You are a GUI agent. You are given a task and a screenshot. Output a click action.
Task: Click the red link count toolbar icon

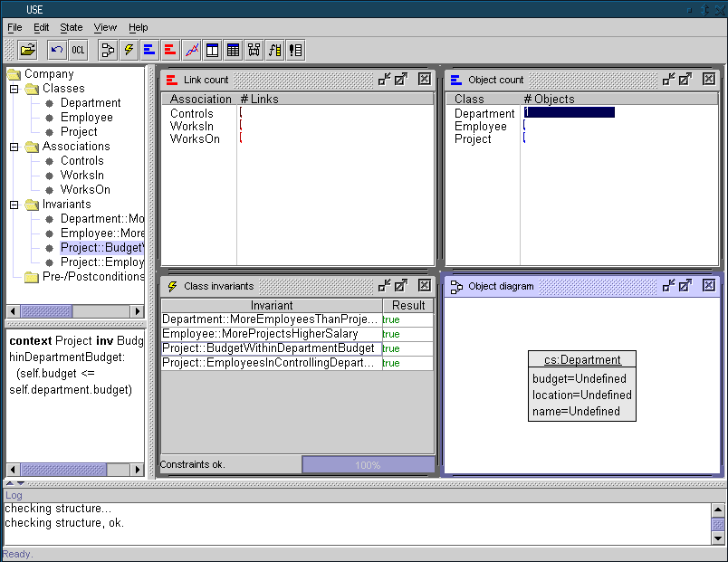170,50
